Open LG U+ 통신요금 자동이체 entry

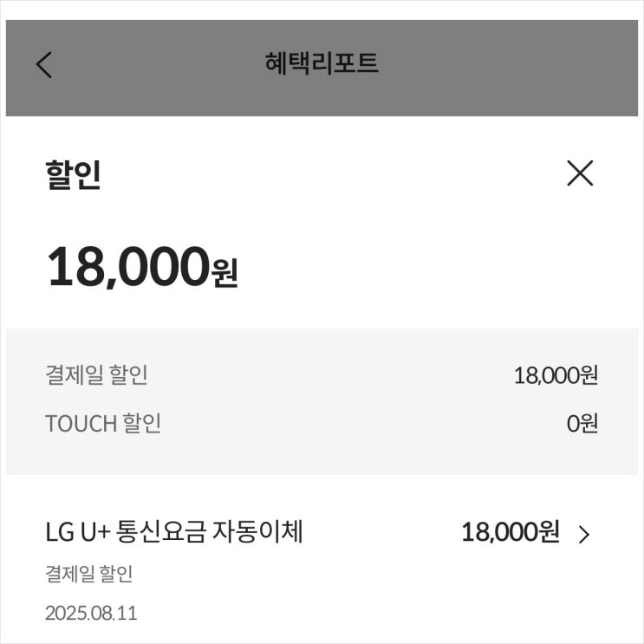(173, 531)
